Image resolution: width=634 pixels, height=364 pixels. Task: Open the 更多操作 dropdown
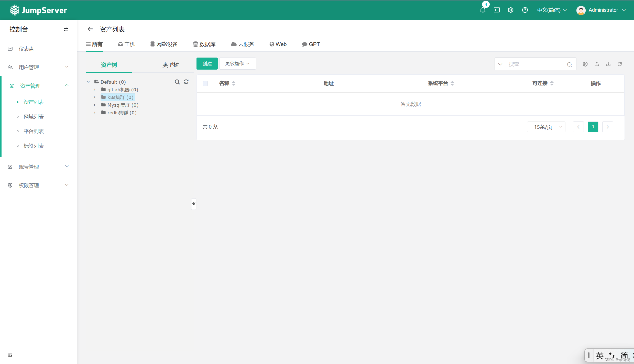coord(237,63)
